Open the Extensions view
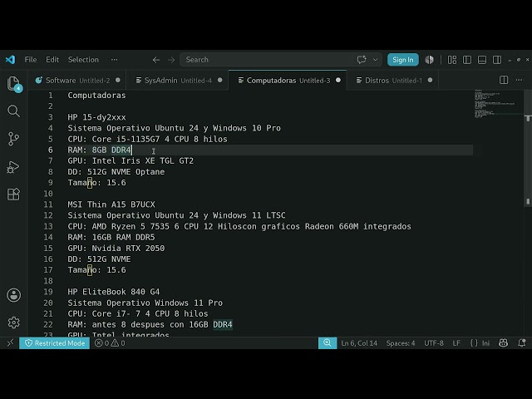The image size is (532, 399). 13,195
